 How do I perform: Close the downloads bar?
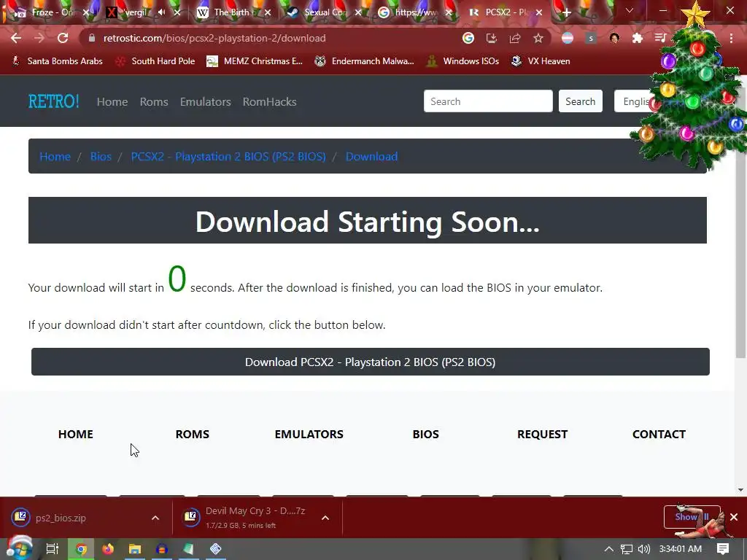tap(734, 517)
